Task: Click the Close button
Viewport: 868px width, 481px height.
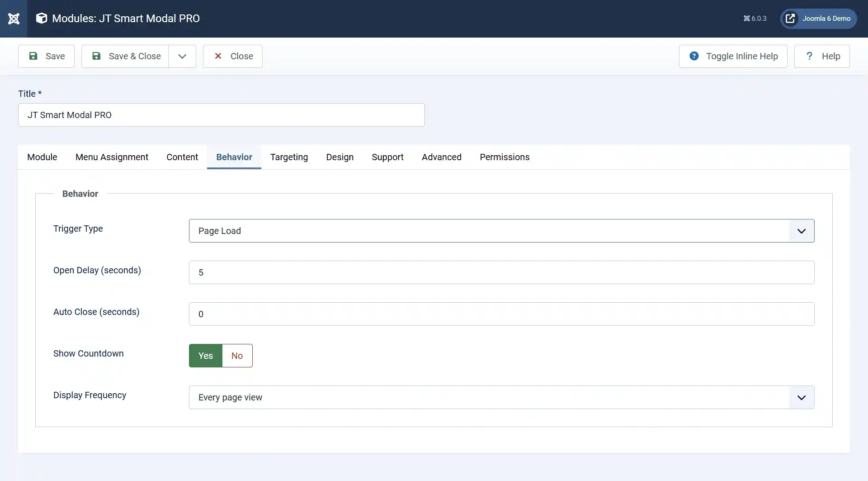Action: point(233,56)
